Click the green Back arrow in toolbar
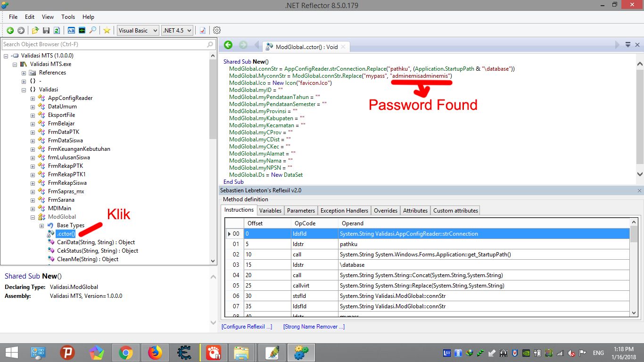The image size is (644, 362). (10, 30)
